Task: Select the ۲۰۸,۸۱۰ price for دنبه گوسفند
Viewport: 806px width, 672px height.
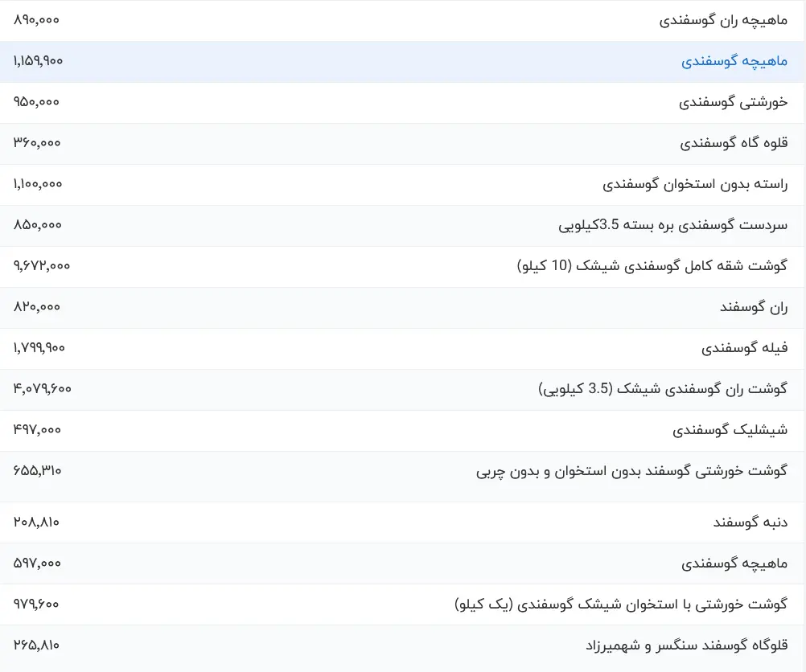Action: (36, 522)
